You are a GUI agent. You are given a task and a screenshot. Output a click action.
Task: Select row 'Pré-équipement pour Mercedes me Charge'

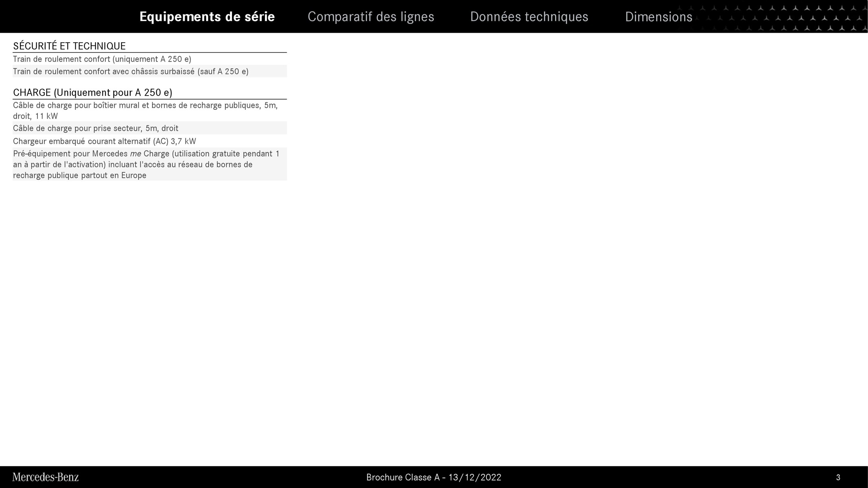[150, 164]
